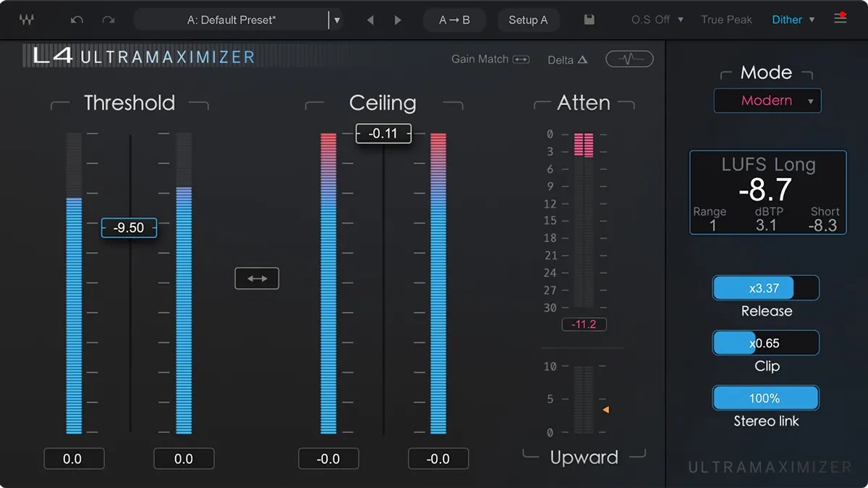Switch to Setup A
868x488 pixels.
click(529, 20)
